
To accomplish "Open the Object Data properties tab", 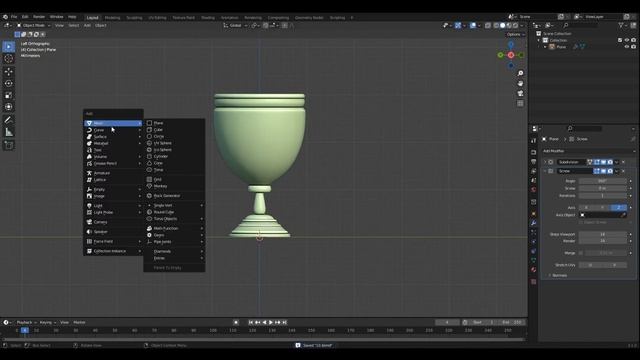I will (x=533, y=260).
